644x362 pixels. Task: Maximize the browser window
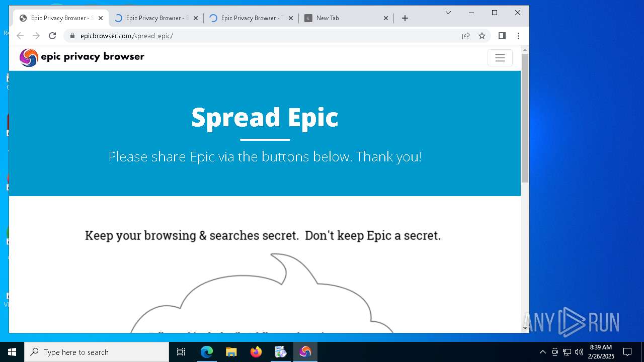tap(495, 13)
